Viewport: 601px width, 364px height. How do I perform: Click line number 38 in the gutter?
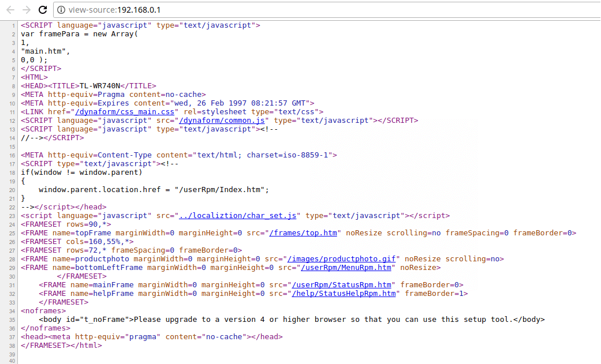pos(12,346)
